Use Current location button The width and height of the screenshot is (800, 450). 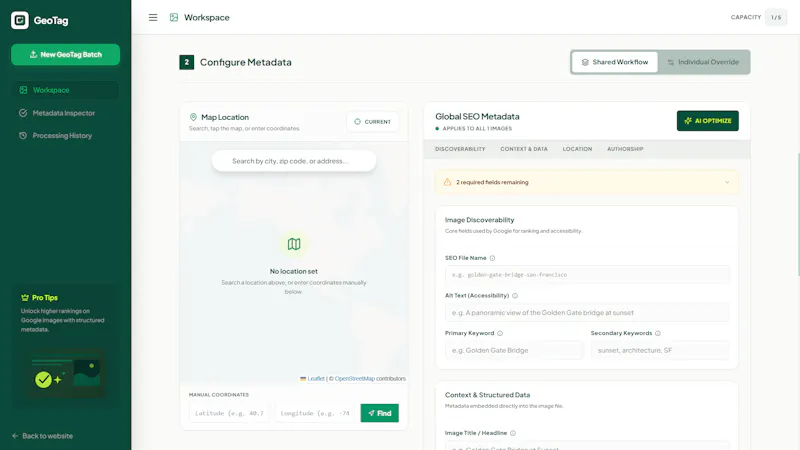372,122
